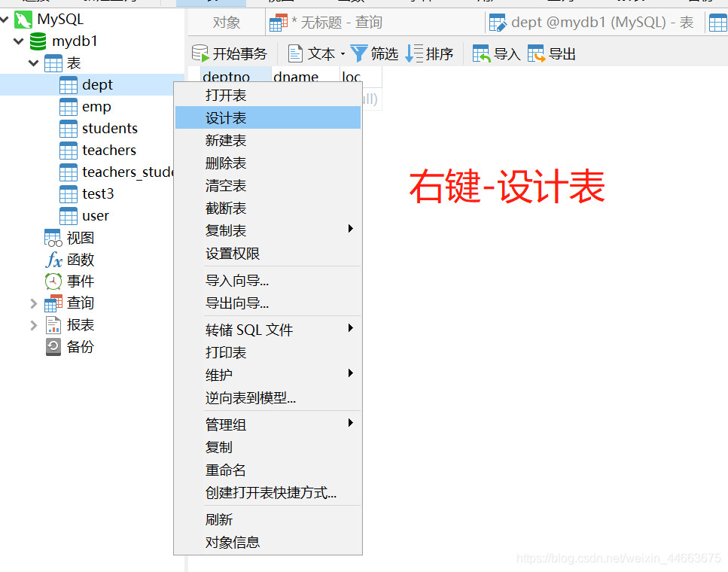Click the 筛选 filter button label
This screenshot has width=728, height=572.
385,54
